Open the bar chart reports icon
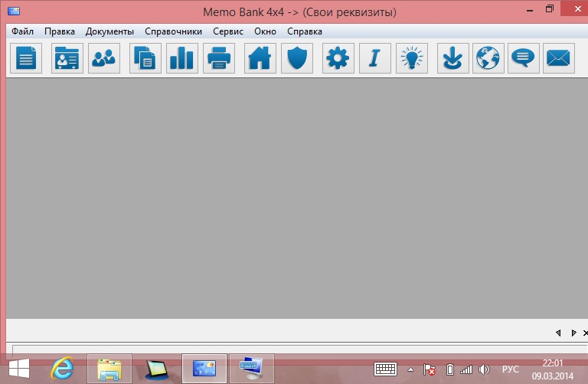Viewport: 588px width, 384px height. pyautogui.click(x=182, y=58)
